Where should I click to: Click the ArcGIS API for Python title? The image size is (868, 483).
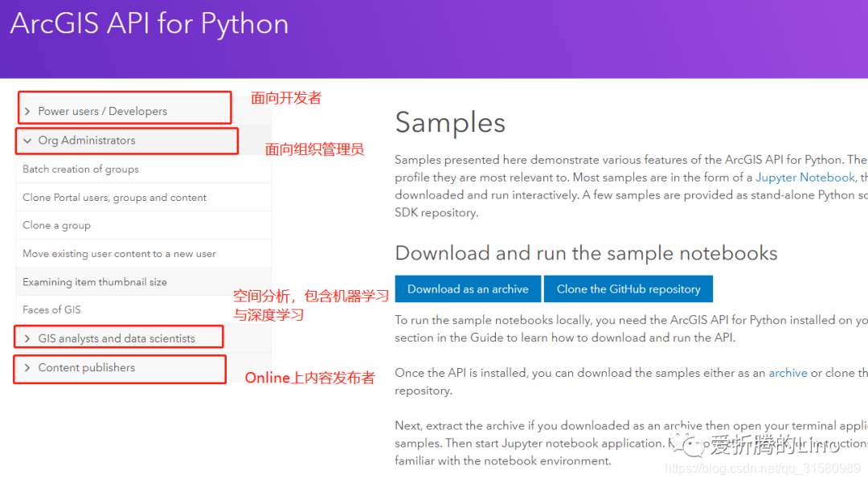[149, 24]
